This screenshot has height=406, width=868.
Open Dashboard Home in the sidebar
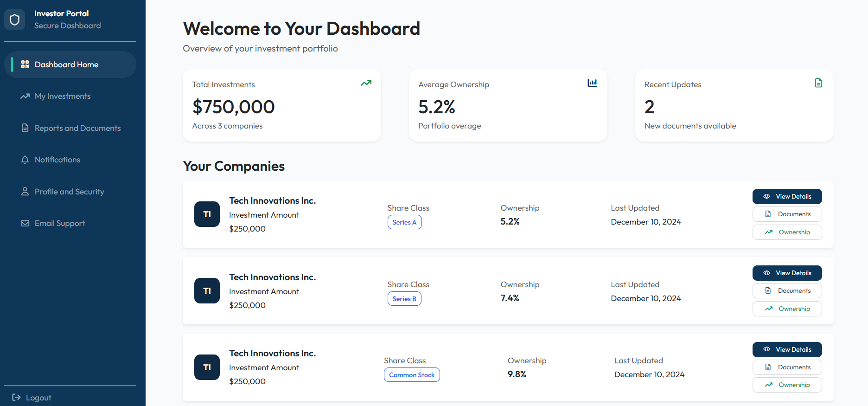(70, 64)
